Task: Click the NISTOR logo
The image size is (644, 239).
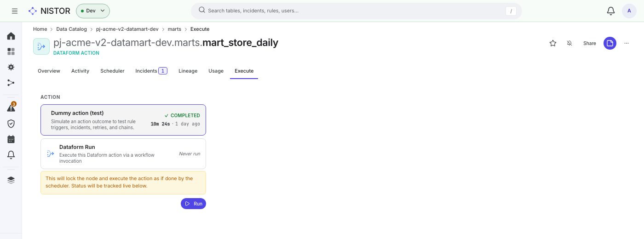Action: pyautogui.click(x=49, y=11)
